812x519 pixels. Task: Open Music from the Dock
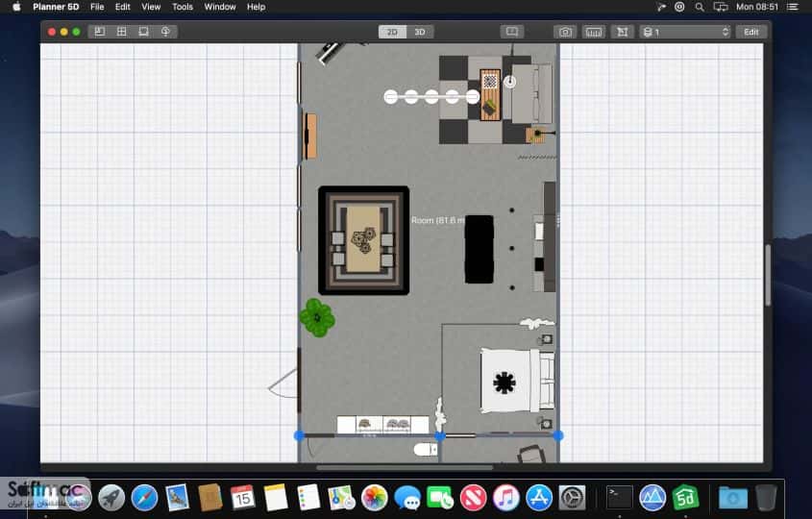[506, 497]
